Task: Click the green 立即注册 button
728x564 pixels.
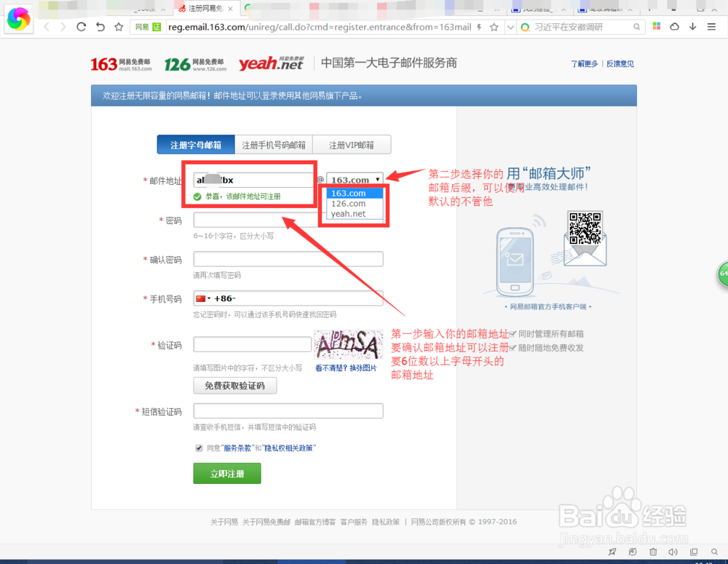Action: click(227, 474)
